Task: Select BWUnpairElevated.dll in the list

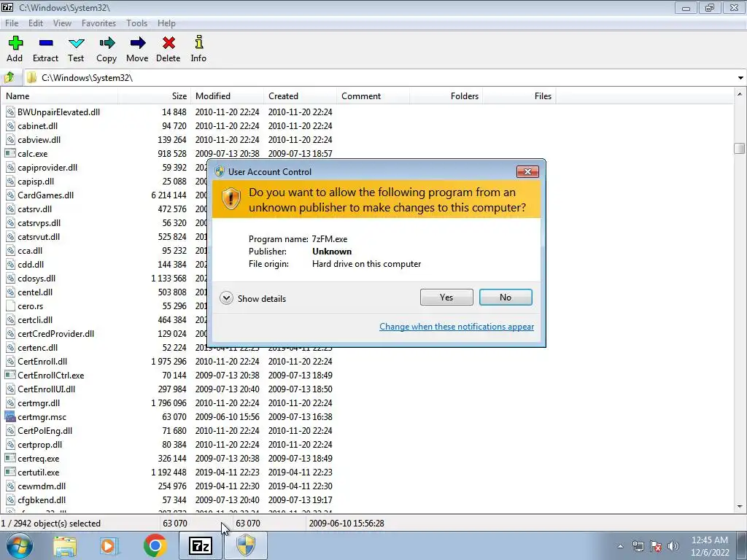Action: (x=58, y=112)
